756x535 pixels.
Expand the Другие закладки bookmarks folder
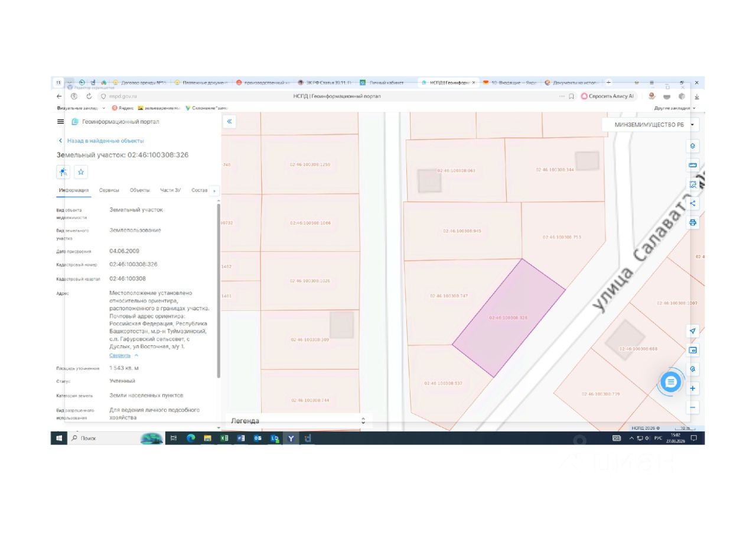(675, 108)
